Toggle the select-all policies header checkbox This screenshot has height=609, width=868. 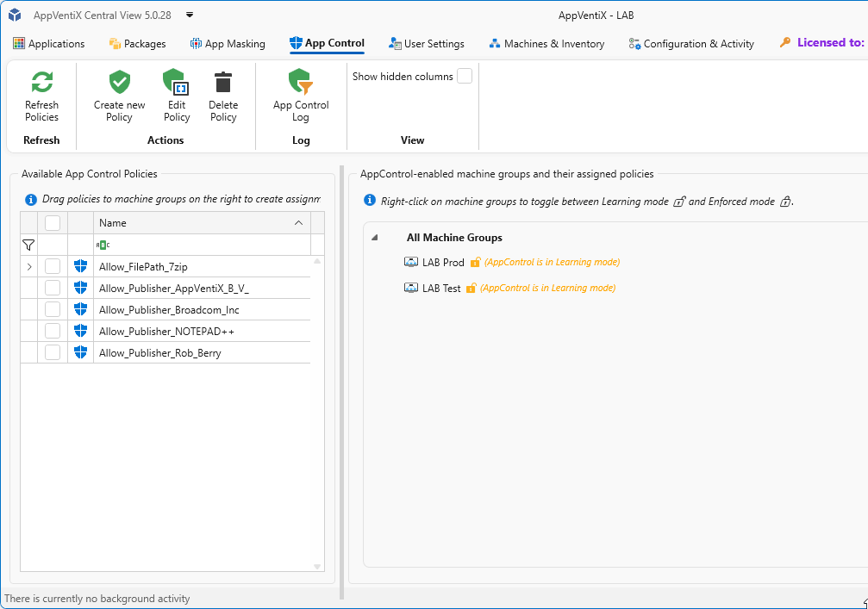tap(53, 223)
